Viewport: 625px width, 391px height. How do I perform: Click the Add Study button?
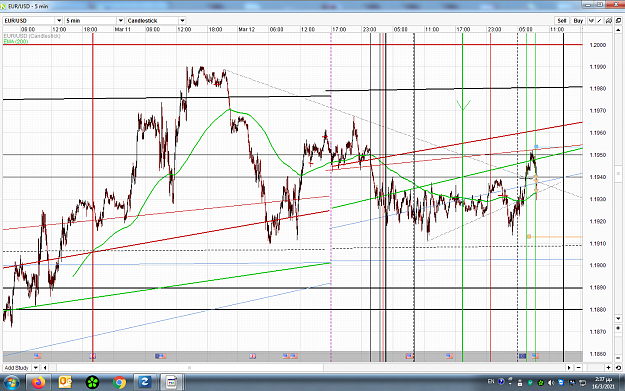17,368
